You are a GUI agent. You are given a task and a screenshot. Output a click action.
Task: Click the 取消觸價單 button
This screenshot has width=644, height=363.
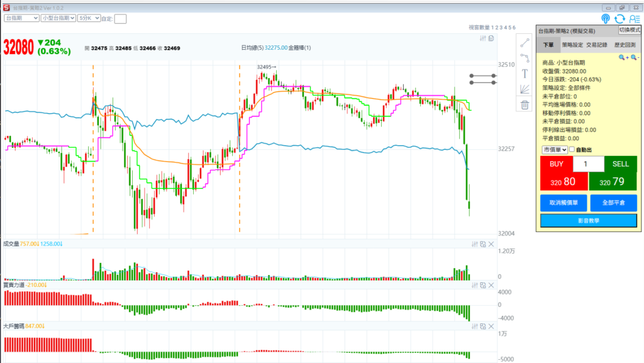pos(563,203)
